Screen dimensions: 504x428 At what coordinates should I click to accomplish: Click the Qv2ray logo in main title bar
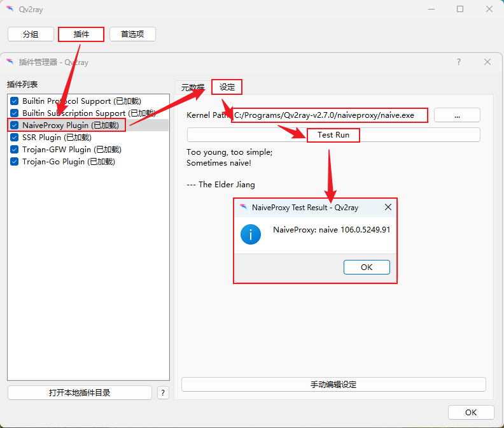coord(10,10)
